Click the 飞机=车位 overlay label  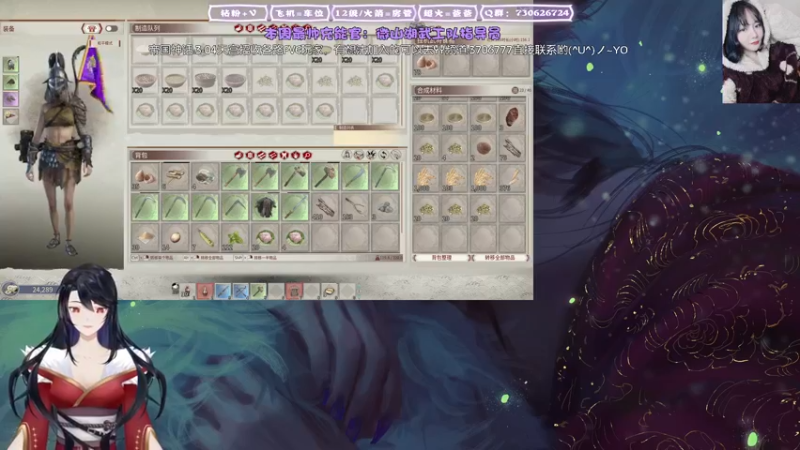pyautogui.click(x=299, y=13)
